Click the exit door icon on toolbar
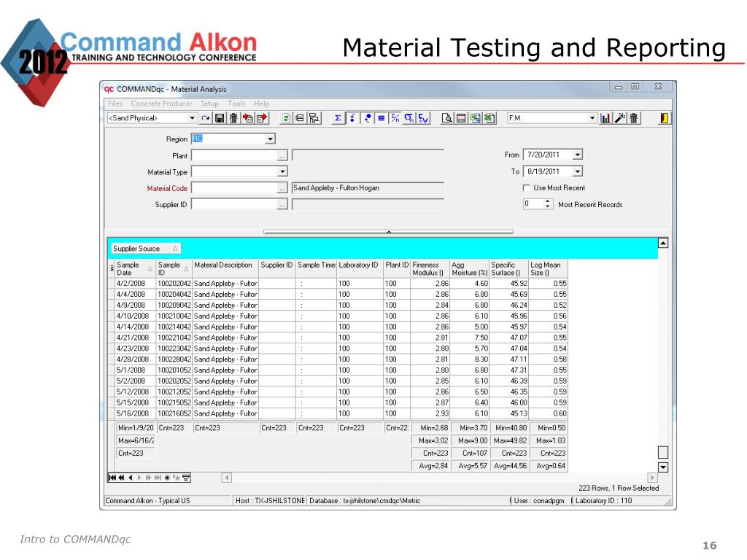The height and width of the screenshot is (560, 747). coord(664,118)
